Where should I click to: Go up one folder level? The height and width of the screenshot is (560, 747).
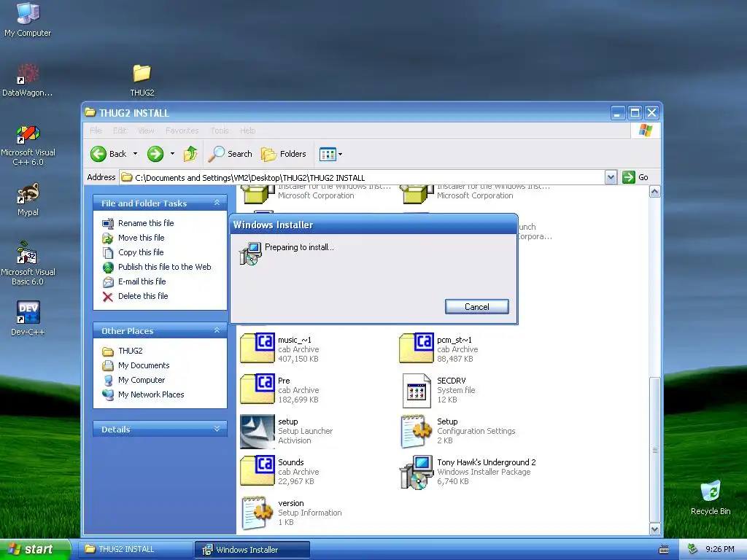point(190,154)
